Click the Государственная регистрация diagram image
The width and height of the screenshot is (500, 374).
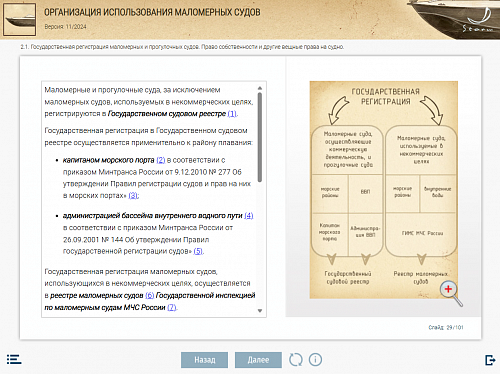384,190
